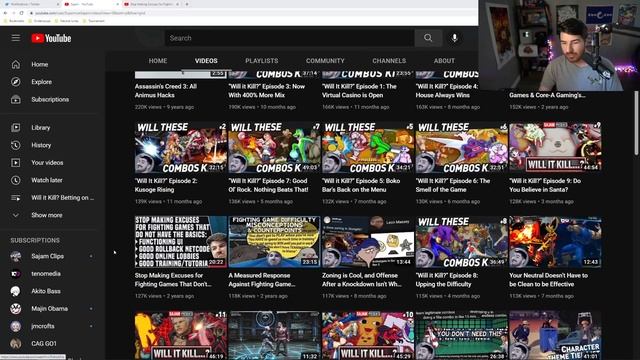Image resolution: width=640 pixels, height=360 pixels.
Task: Click the Library sidebar icon
Action: pos(16,128)
